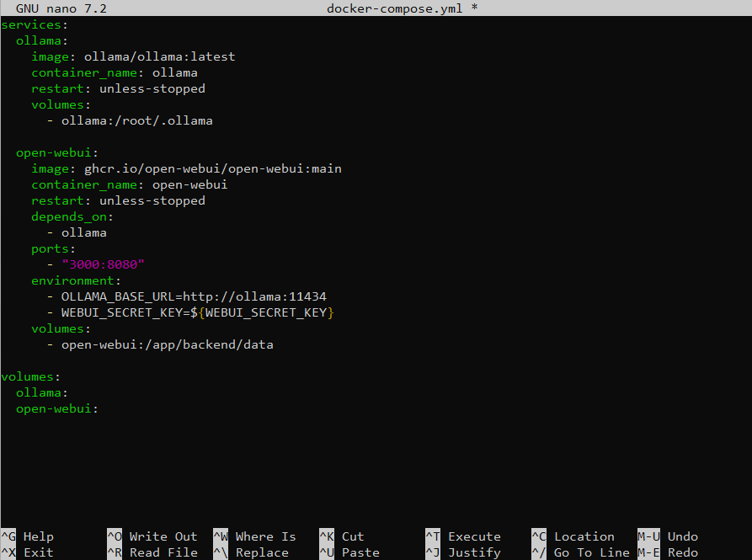Click the 'open-webui:' service key under services

(57, 153)
